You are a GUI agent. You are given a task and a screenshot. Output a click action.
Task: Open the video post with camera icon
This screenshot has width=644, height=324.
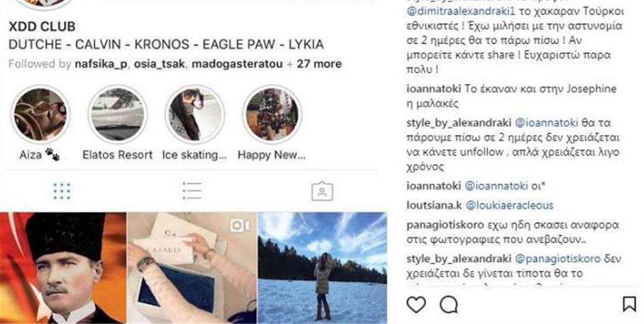(x=192, y=268)
